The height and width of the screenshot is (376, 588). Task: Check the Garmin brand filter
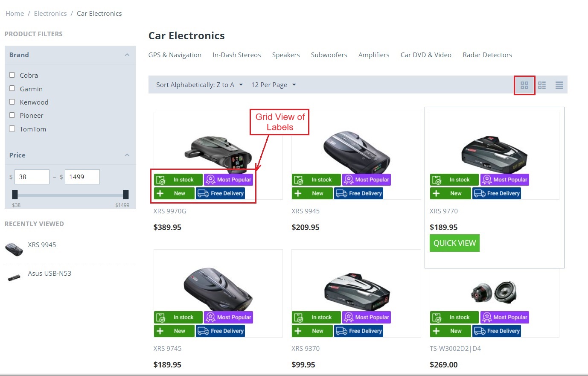(12, 88)
